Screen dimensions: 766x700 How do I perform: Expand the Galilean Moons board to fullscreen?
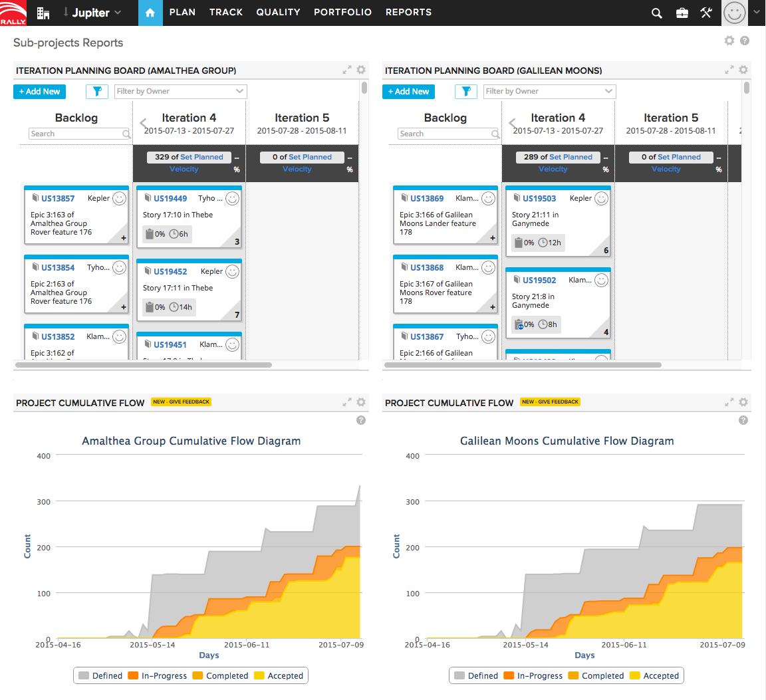[x=729, y=70]
